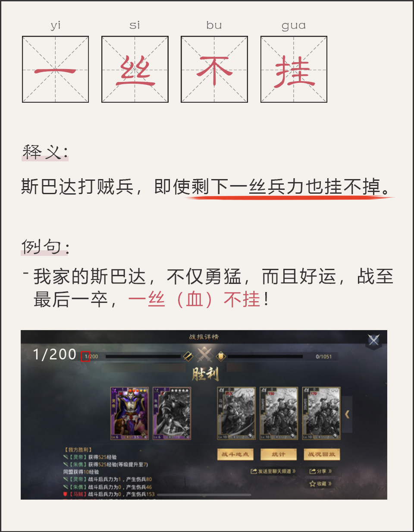This screenshot has width=414, height=532.
Task: Click the defender shield emblem icon
Action: point(221,356)
